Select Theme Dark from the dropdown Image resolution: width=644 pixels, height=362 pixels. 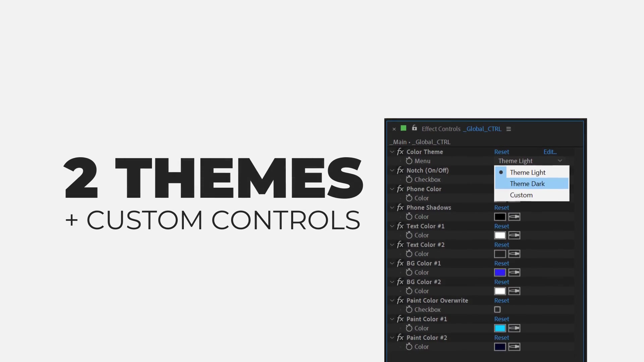(x=527, y=183)
